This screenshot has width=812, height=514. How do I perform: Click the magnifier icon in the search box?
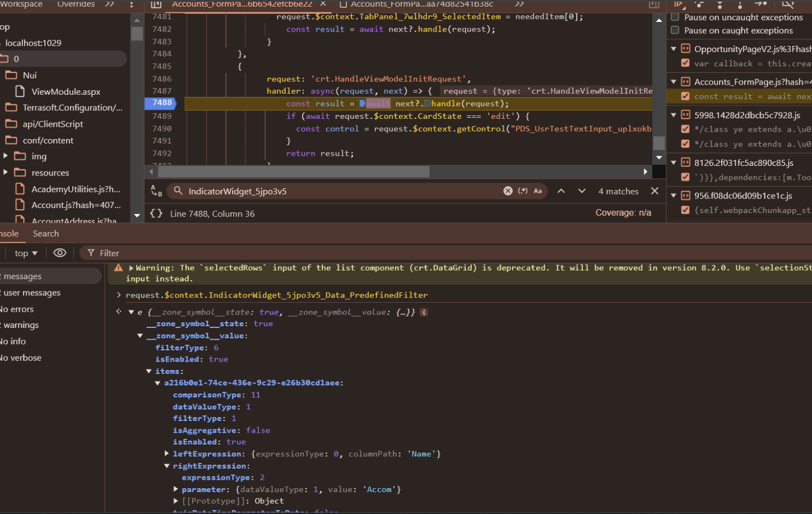coord(178,191)
